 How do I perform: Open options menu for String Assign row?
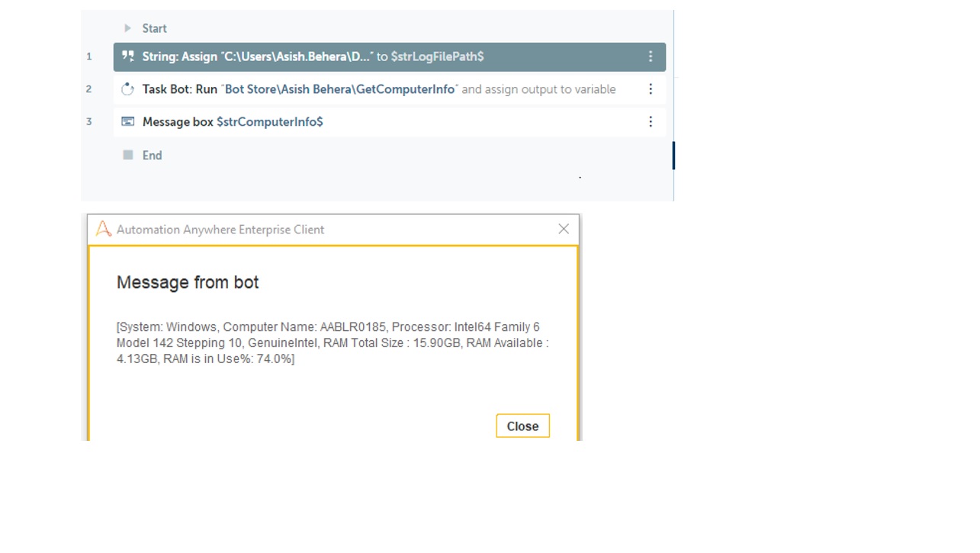[651, 56]
